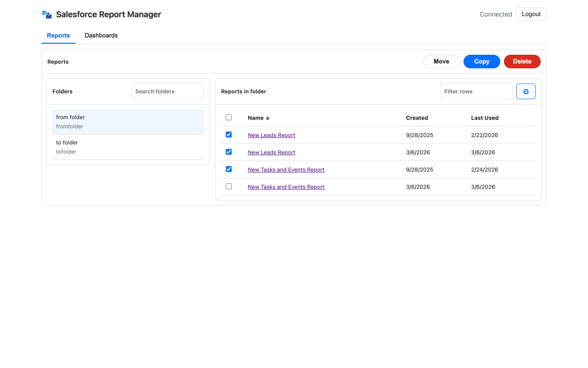Click the Move button

pyautogui.click(x=441, y=61)
